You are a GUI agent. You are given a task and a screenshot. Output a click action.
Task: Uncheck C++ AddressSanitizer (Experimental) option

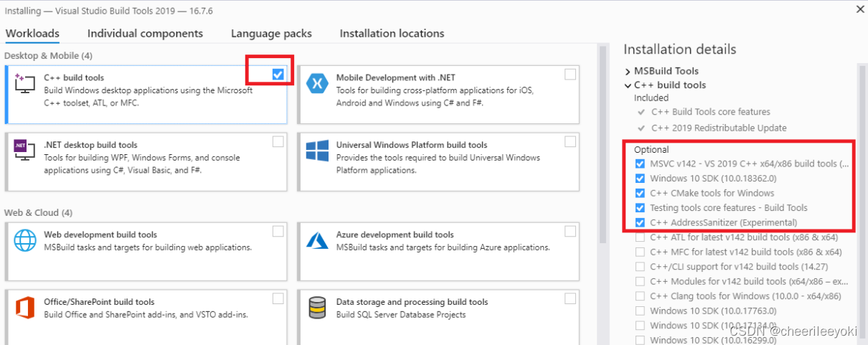click(x=640, y=222)
